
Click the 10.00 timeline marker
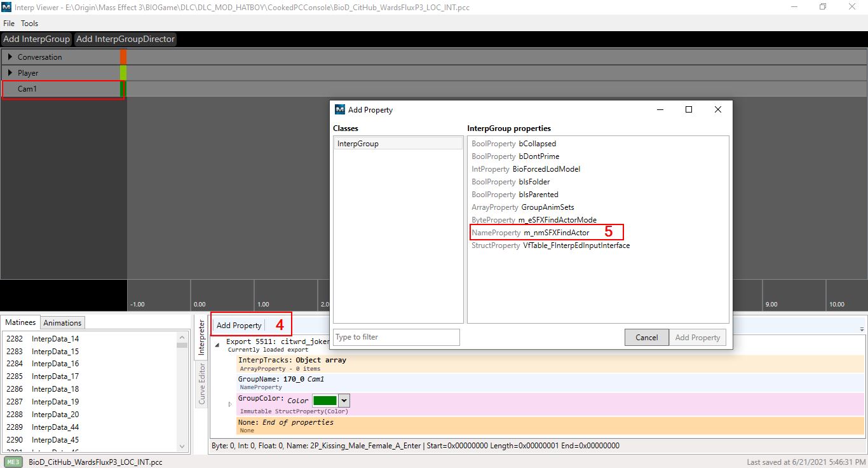[836, 305]
